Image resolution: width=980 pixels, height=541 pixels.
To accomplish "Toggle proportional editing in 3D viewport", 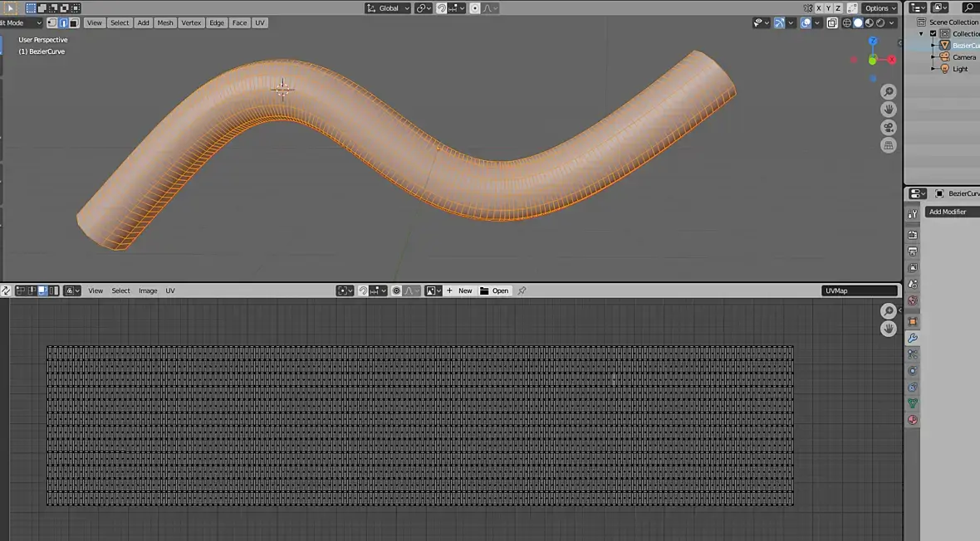I will tap(475, 8).
